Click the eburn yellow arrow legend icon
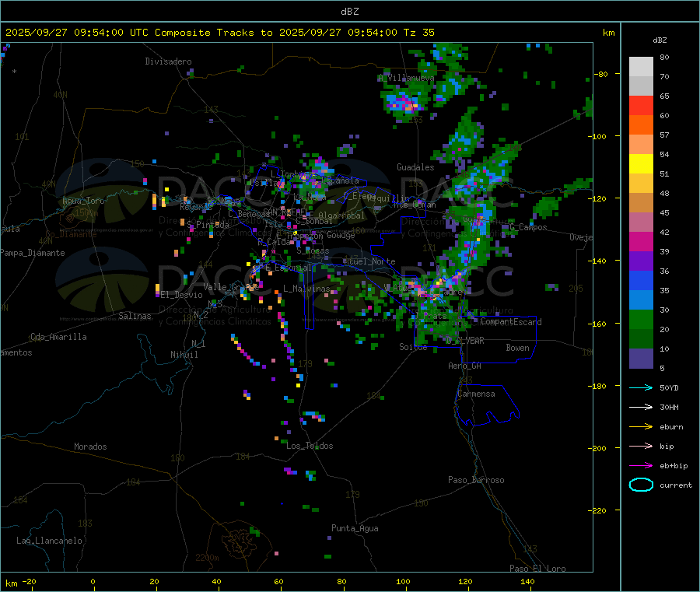 tap(641, 426)
